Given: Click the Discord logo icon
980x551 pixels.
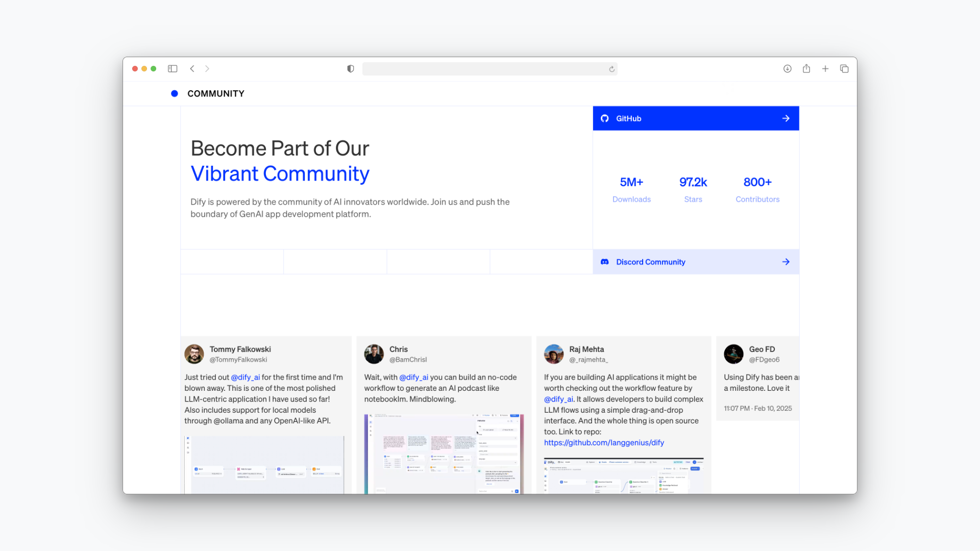Looking at the screenshot, I should coord(605,262).
